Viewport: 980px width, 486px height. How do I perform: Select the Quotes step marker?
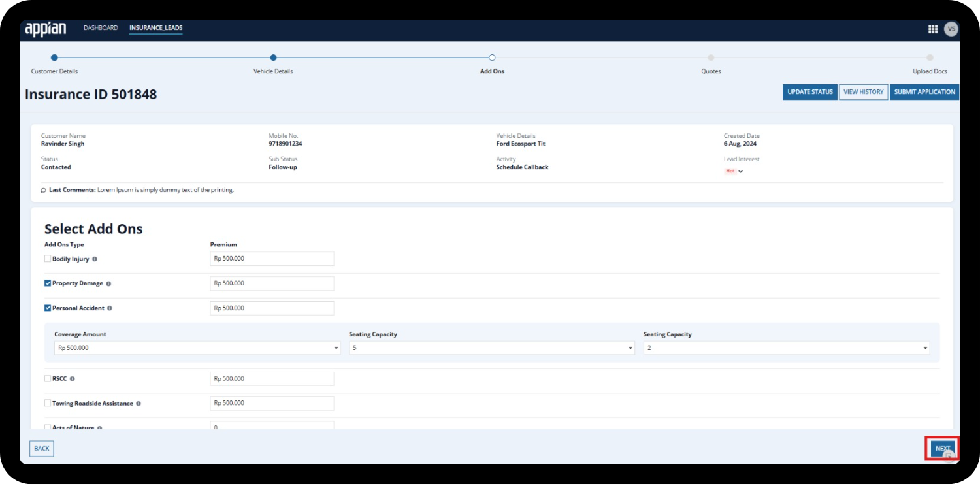[x=711, y=57]
